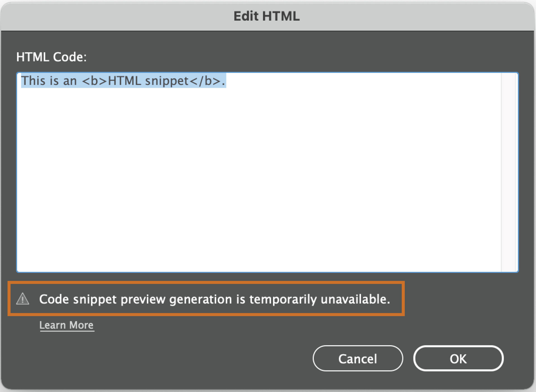Dismiss the dialog with Cancel
Image resolution: width=536 pixels, height=392 pixels.
point(358,359)
